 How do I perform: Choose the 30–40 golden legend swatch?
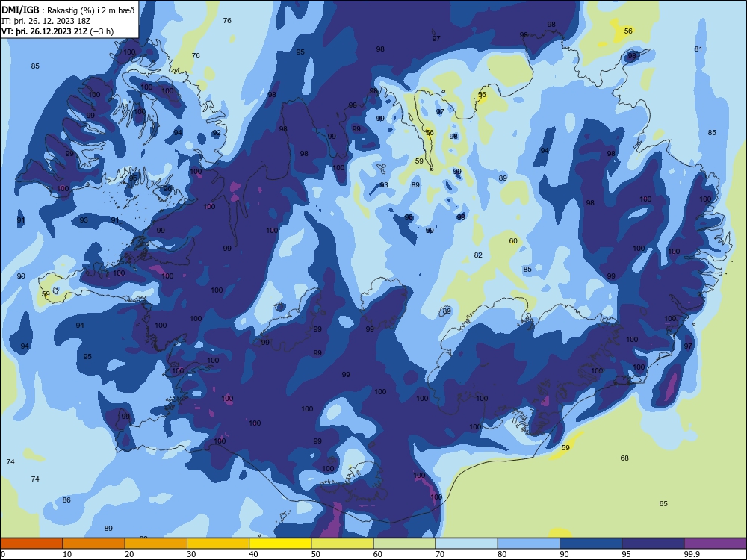coord(218,544)
